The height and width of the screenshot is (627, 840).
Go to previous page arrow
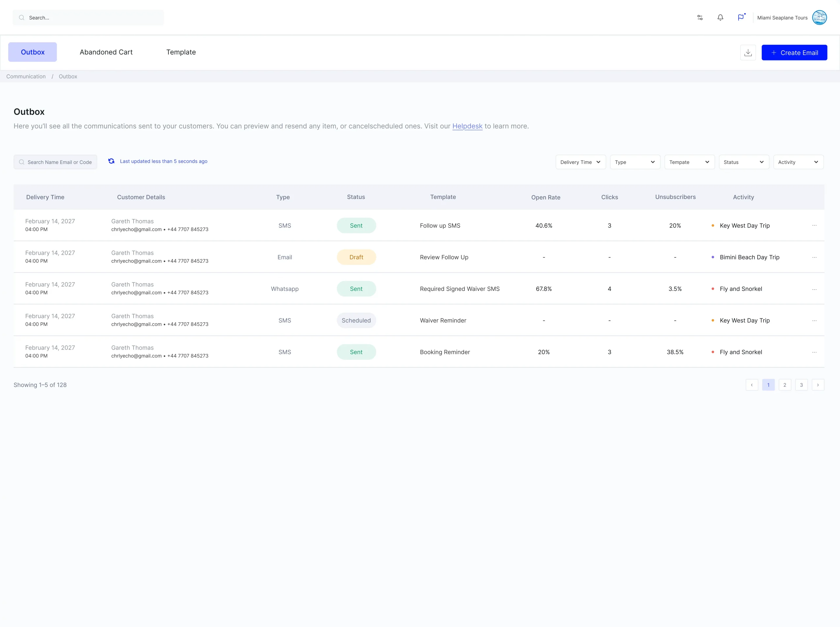[752, 385]
